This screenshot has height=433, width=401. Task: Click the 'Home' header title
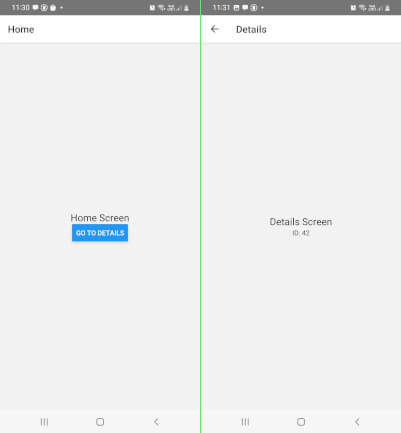21,29
